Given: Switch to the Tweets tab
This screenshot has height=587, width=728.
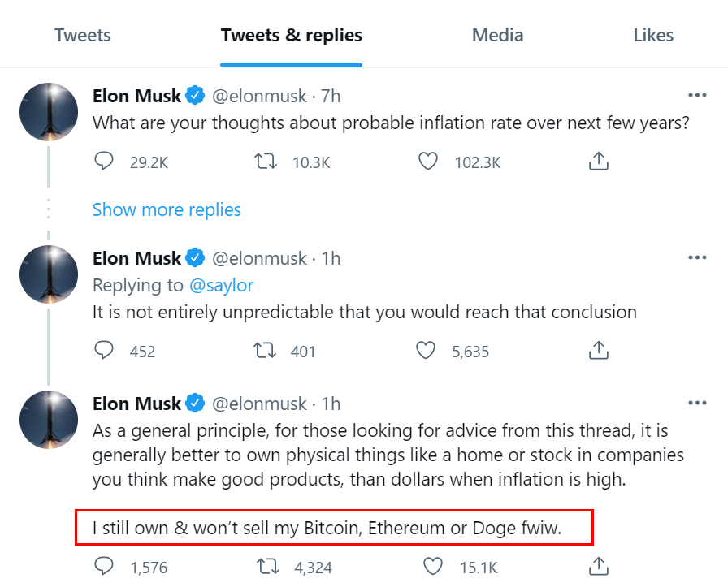Looking at the screenshot, I should pyautogui.click(x=83, y=36).
